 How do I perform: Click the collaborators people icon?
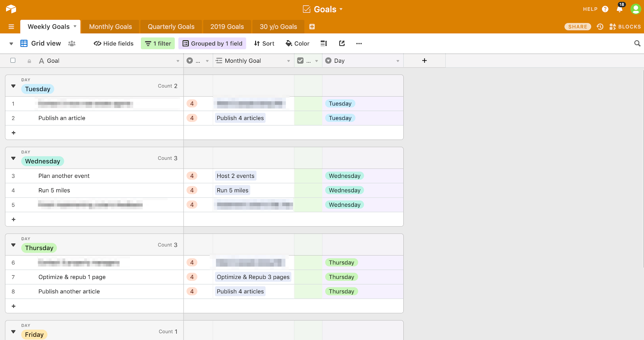(72, 43)
